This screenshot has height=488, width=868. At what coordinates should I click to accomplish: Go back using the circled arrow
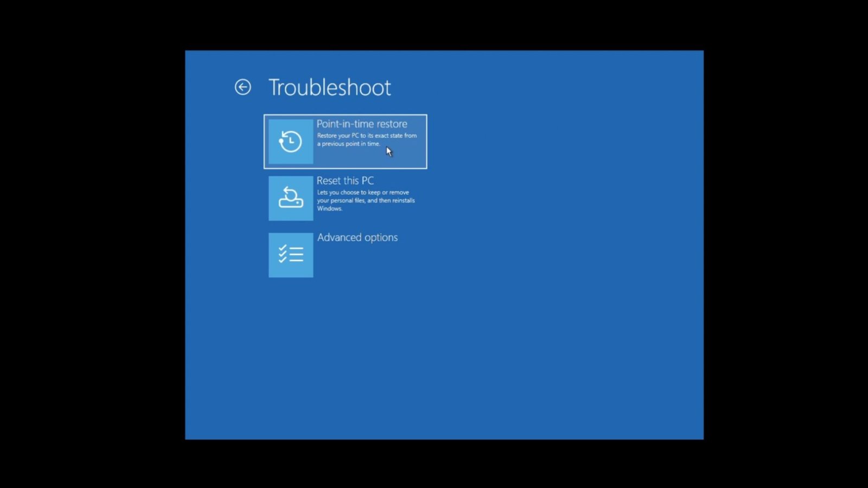[x=242, y=87]
